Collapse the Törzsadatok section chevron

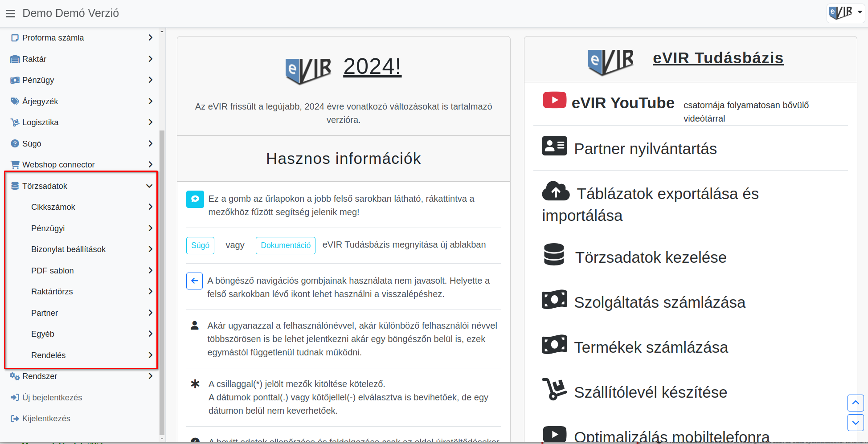pos(149,186)
